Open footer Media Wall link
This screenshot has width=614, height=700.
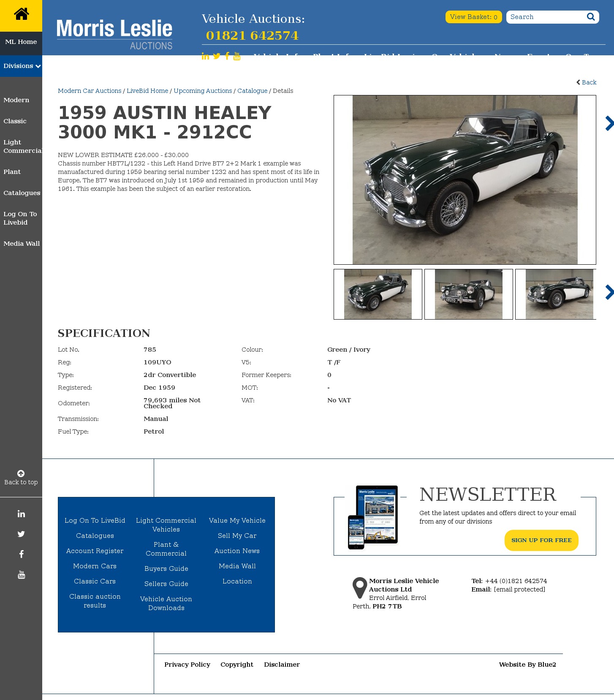coord(237,566)
